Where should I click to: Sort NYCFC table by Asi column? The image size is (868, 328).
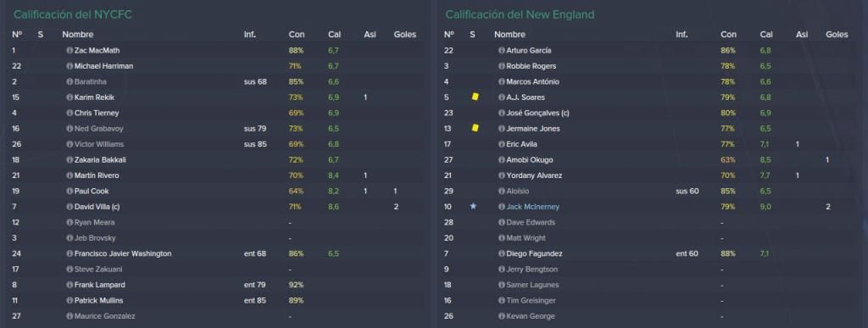(x=370, y=34)
